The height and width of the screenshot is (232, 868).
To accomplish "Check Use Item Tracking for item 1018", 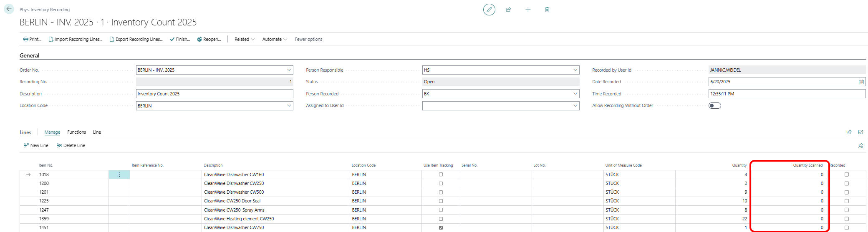I will [x=441, y=175].
